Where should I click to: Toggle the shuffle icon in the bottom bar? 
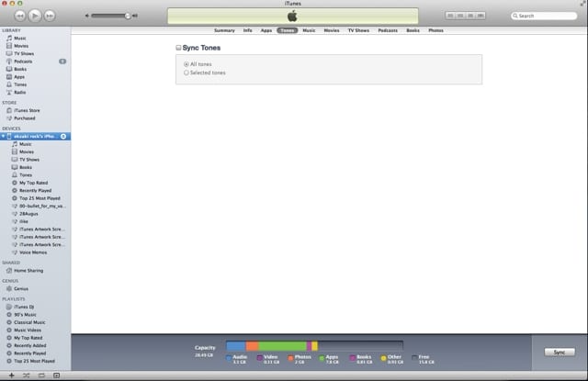(27, 375)
